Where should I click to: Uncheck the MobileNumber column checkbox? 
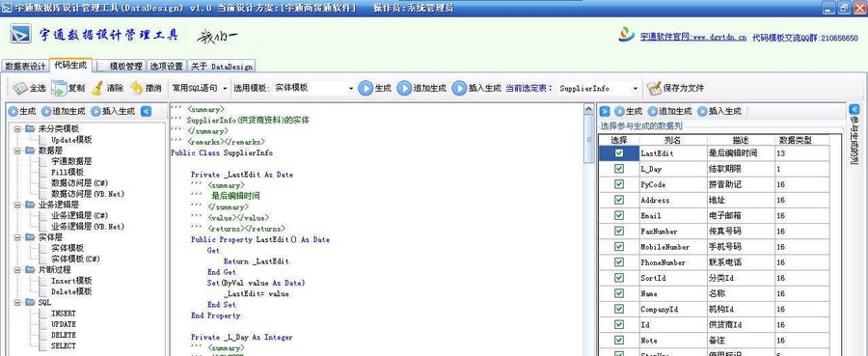pyautogui.click(x=619, y=246)
